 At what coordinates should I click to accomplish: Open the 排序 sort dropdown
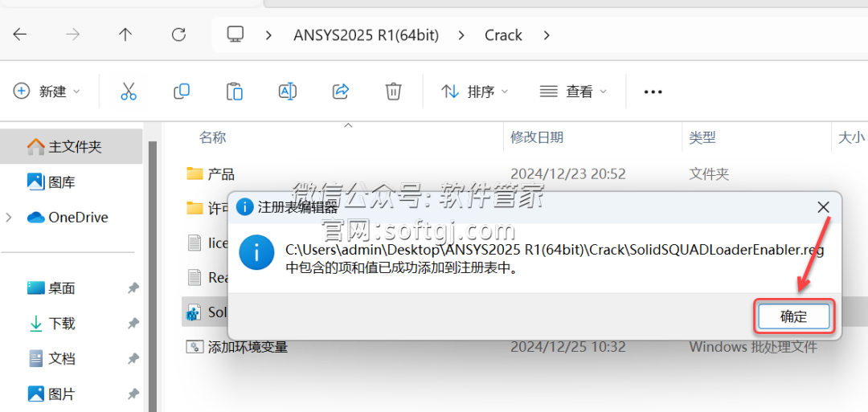pyautogui.click(x=474, y=92)
